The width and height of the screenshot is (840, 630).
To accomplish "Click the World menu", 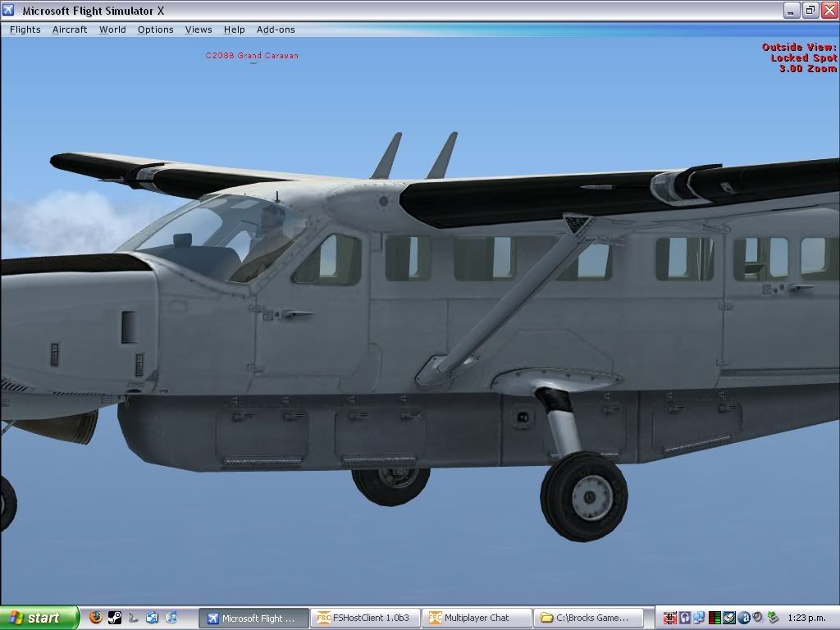I will [x=112, y=30].
